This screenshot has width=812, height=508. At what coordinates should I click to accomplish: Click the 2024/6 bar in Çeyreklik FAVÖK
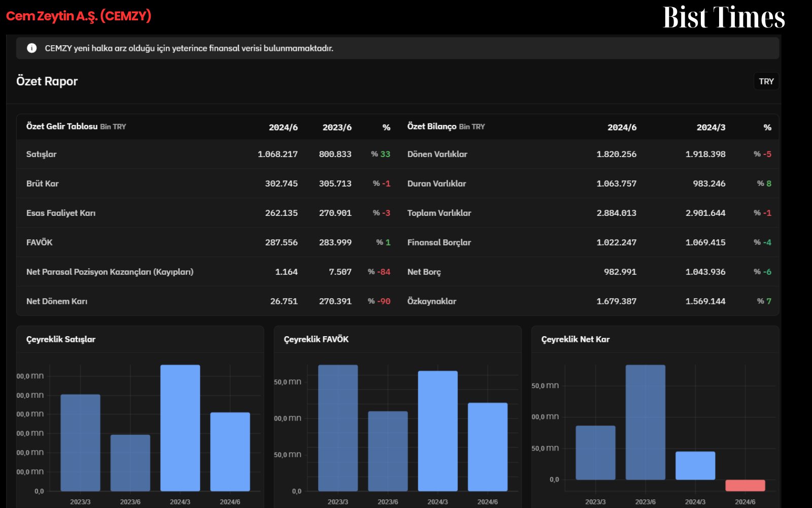click(x=488, y=447)
